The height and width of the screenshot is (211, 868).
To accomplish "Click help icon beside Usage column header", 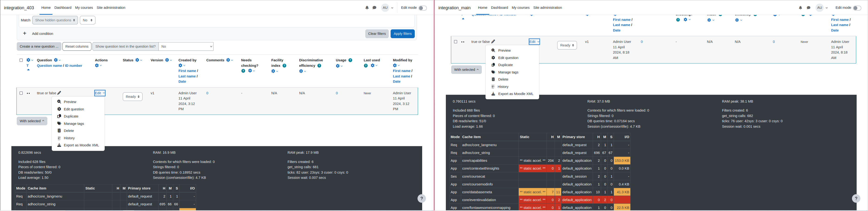I will (x=350, y=60).
